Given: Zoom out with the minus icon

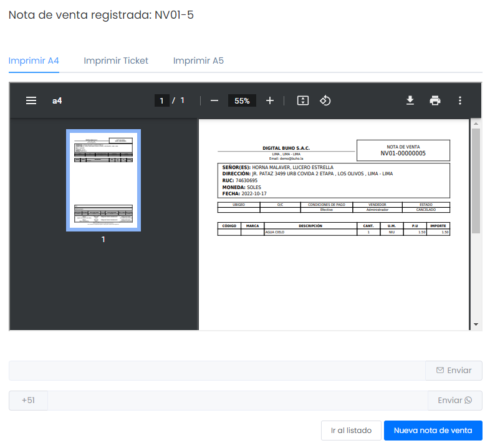Looking at the screenshot, I should coord(214,100).
